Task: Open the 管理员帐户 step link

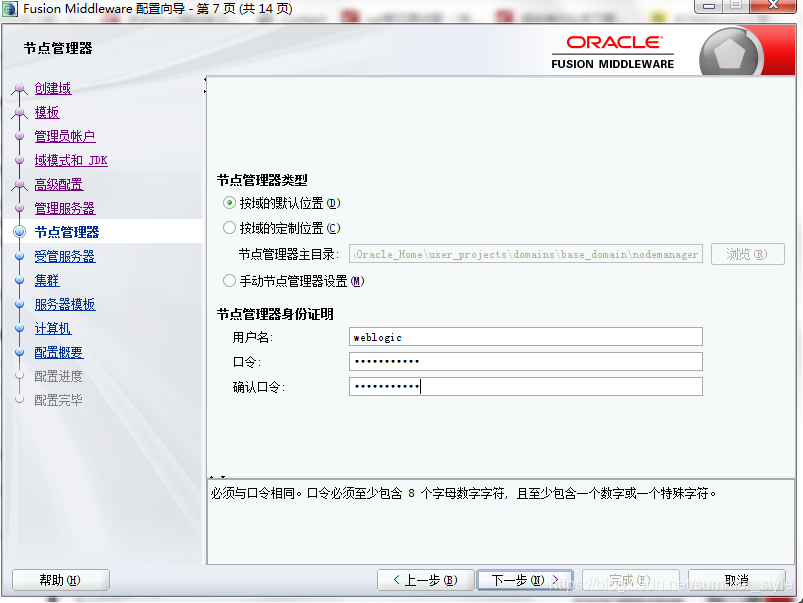Action: [x=65, y=136]
